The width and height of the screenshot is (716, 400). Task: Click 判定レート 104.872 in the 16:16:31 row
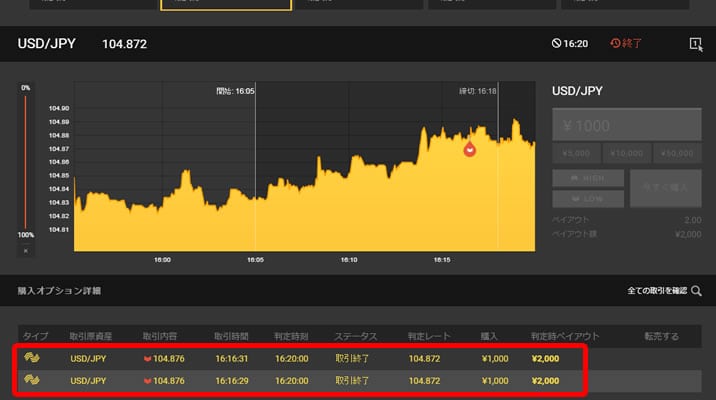(424, 359)
